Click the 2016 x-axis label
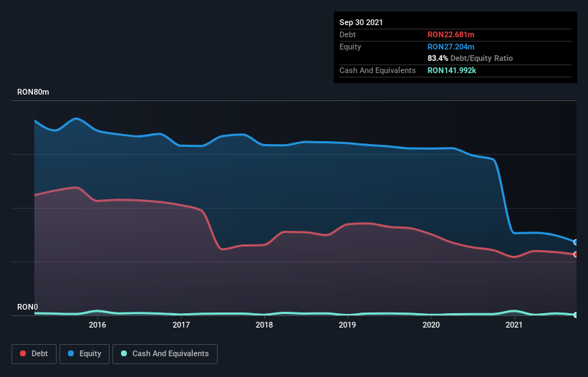This screenshot has width=588, height=377. (97, 325)
